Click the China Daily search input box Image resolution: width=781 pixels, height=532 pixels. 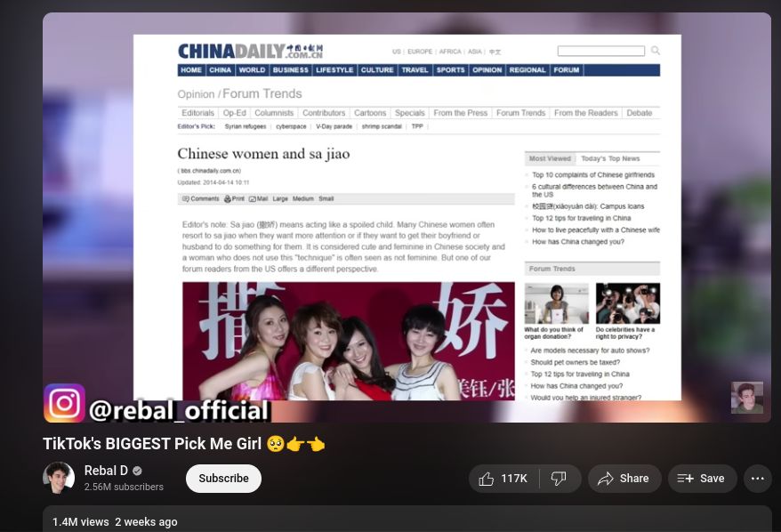tap(600, 51)
